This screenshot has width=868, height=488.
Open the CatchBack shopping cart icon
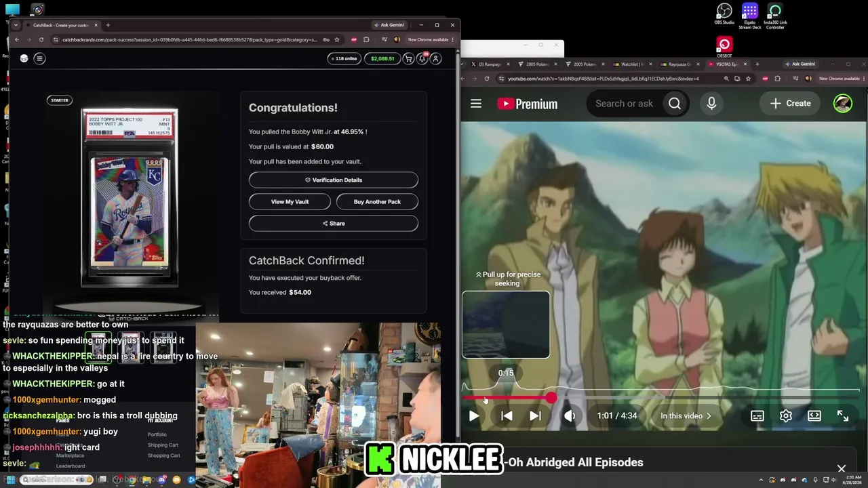click(x=408, y=58)
